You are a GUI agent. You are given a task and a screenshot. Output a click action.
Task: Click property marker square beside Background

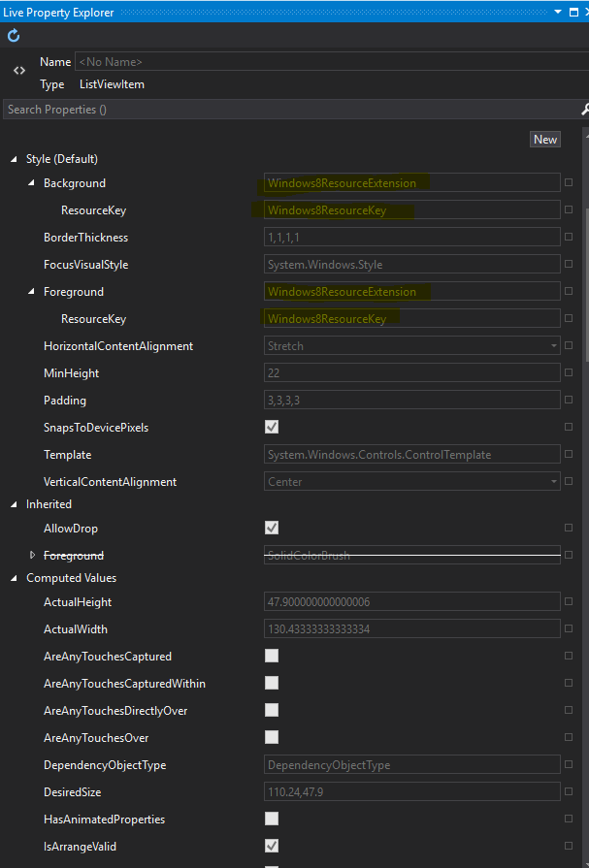(x=569, y=182)
